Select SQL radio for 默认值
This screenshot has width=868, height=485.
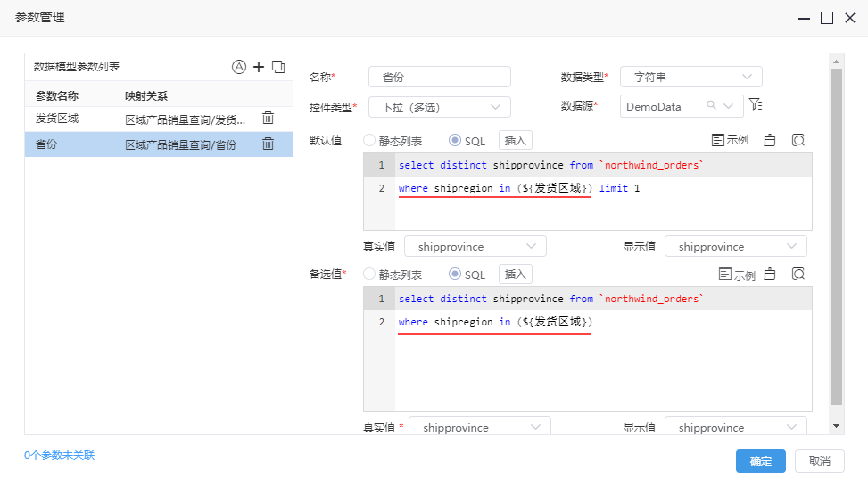(454, 141)
